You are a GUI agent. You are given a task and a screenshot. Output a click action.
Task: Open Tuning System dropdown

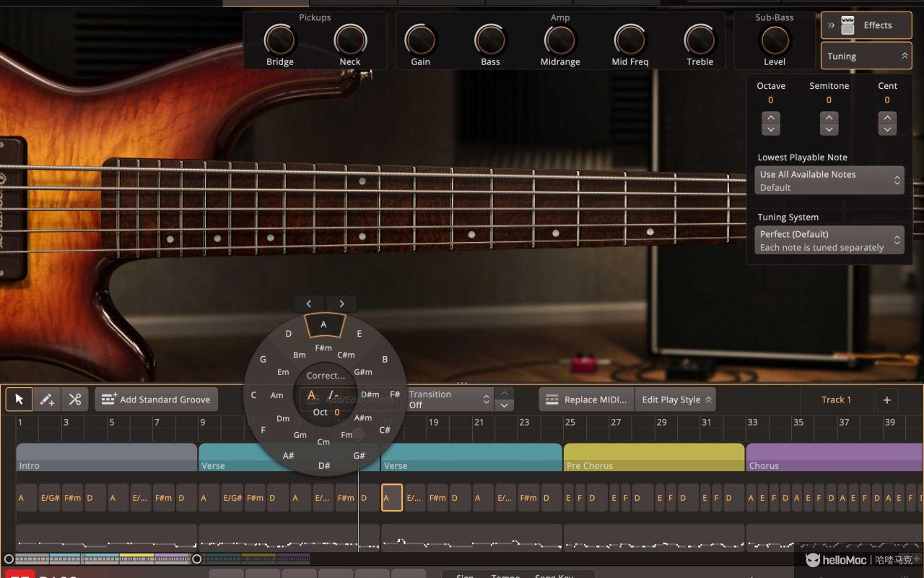pos(829,241)
